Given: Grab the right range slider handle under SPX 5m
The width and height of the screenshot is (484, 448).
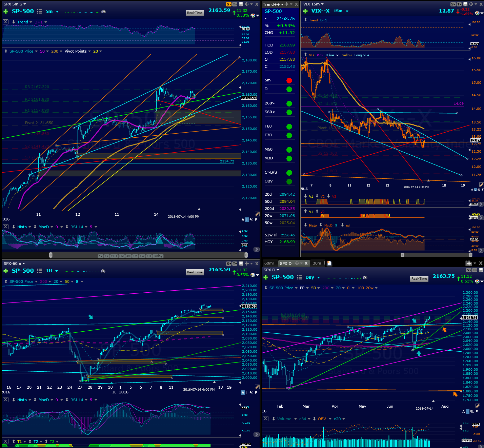Looking at the screenshot, I should point(246,255).
